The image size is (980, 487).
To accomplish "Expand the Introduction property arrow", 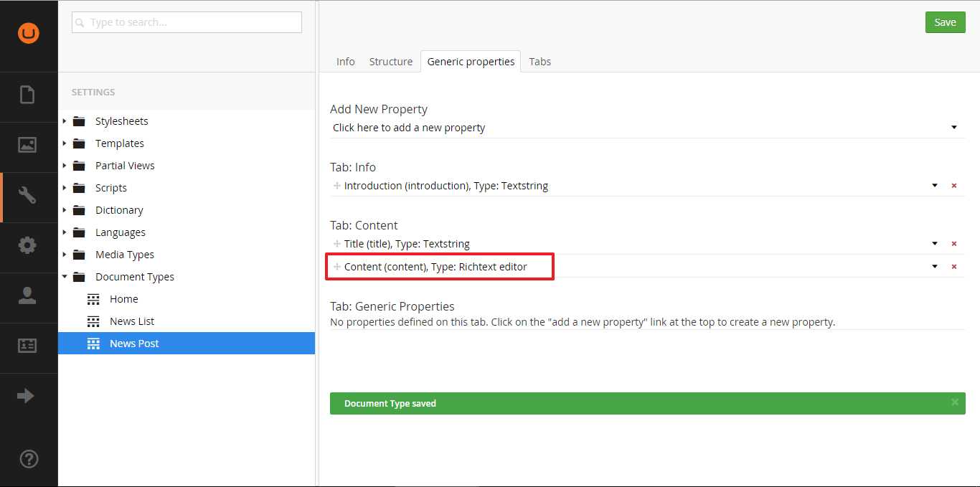I will 935,186.
